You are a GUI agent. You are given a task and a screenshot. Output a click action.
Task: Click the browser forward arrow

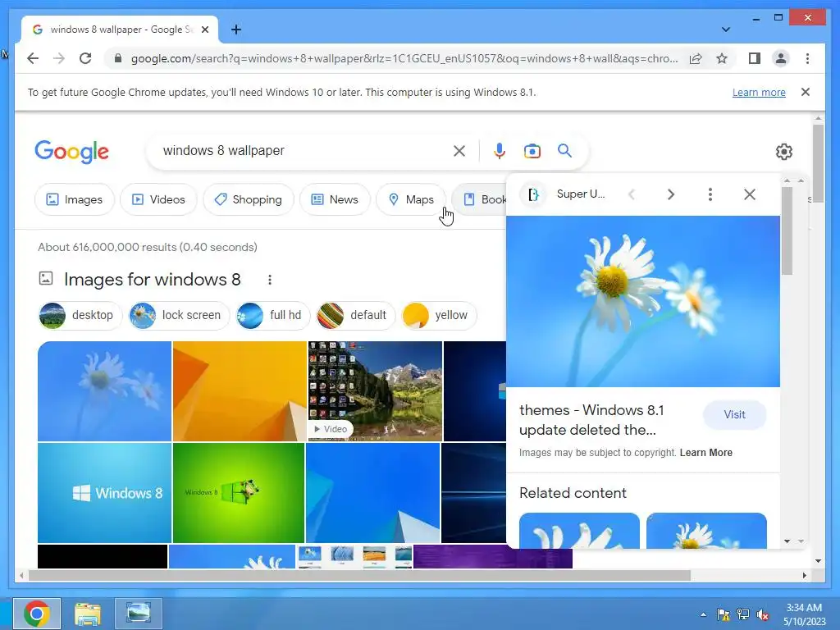[x=59, y=58]
